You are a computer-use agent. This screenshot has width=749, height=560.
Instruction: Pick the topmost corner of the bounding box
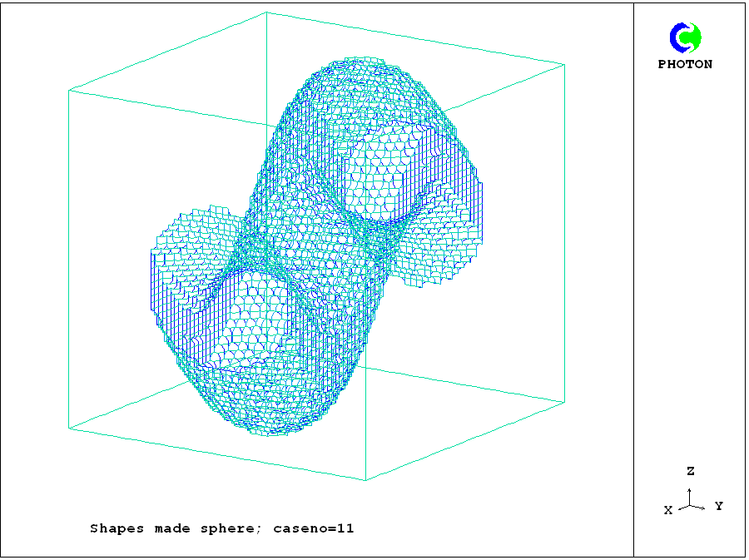pyautogui.click(x=266, y=12)
